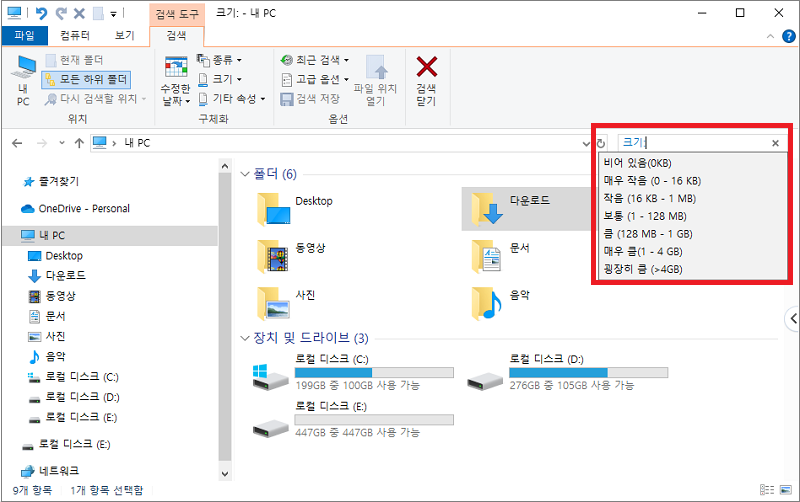Open the quick access toolbar customize arrow
Screen dimensions: 800x502
coord(113,14)
